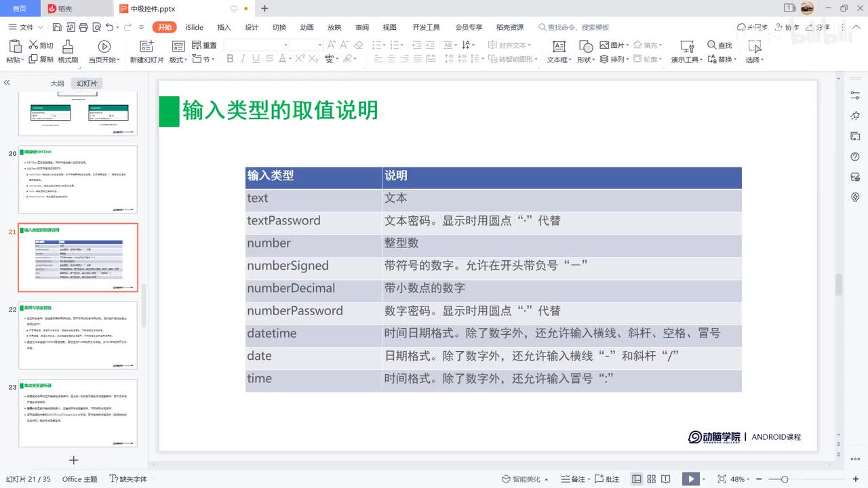Screen dimensions: 868x488
Task: Start slideshow from current slide (当页开始)
Action: 104,52
